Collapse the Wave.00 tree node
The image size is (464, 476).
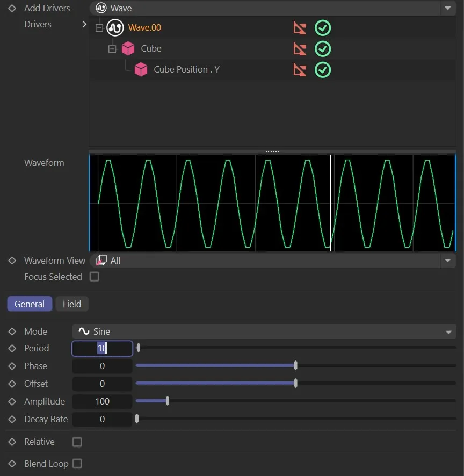coord(99,28)
